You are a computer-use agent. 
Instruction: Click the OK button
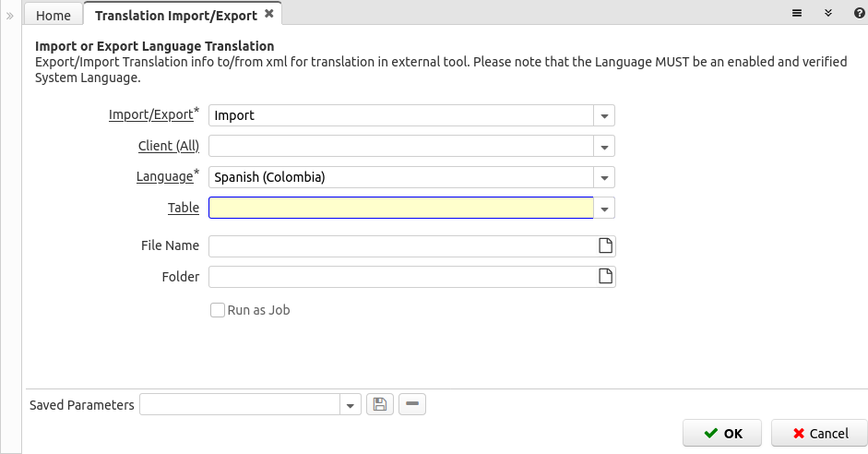click(x=722, y=433)
